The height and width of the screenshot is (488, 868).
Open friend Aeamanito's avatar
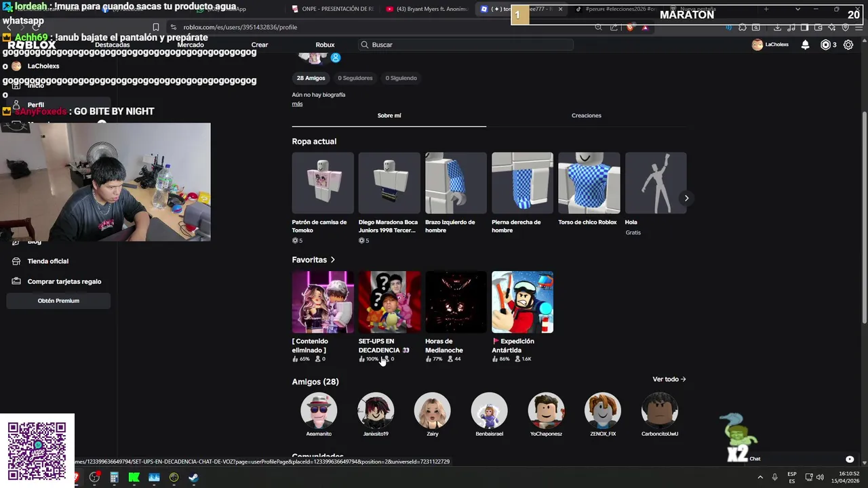click(319, 411)
